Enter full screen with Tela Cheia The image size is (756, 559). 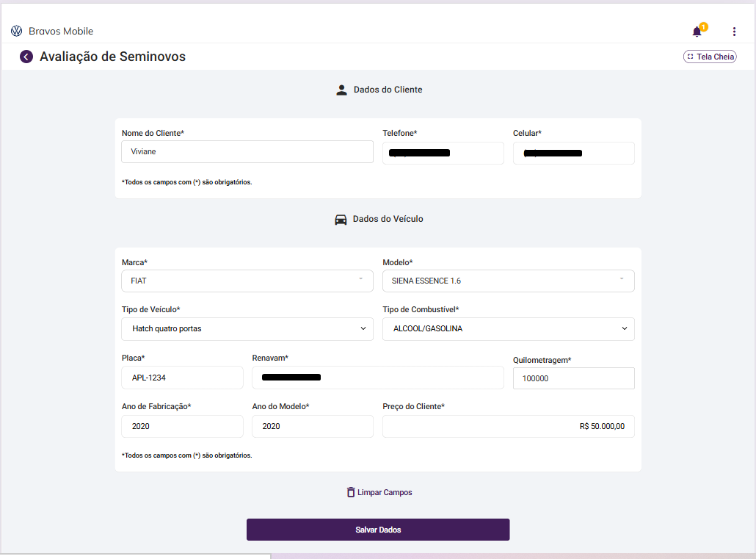click(710, 57)
